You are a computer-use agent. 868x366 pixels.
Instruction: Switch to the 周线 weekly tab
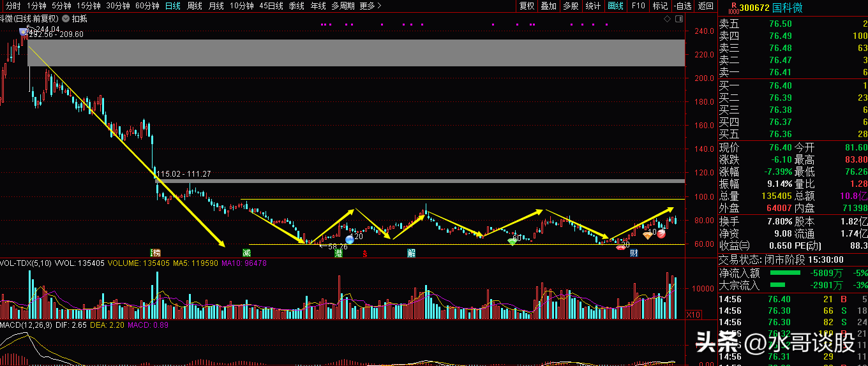pyautogui.click(x=194, y=6)
